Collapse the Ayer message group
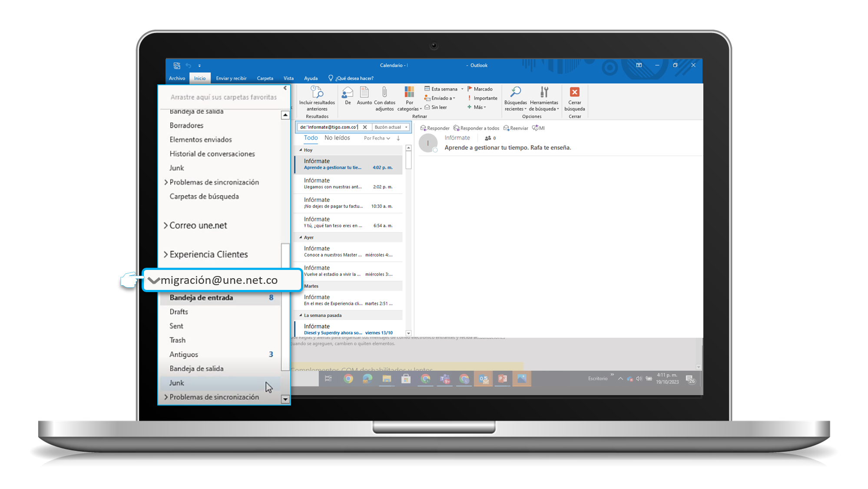The height and width of the screenshot is (489, 868). (301, 237)
